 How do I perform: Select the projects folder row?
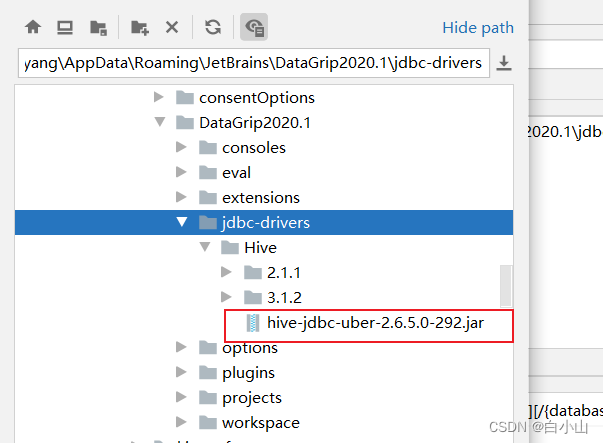coord(264,398)
